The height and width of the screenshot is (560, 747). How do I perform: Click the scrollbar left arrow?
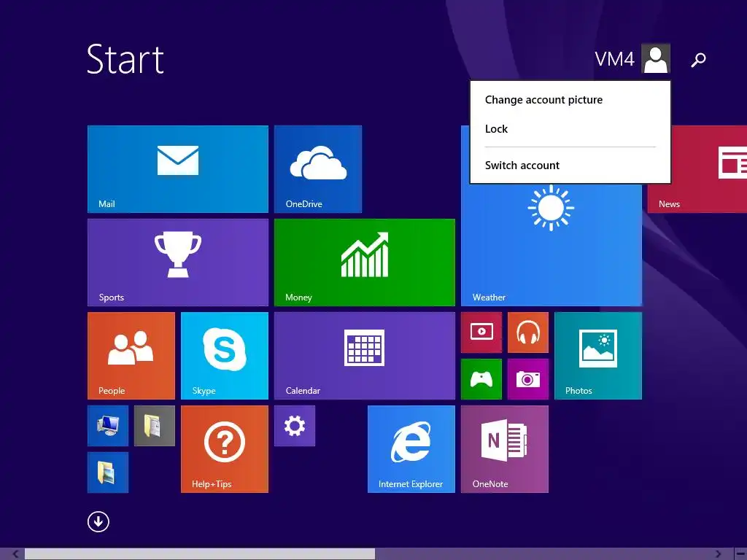pyautogui.click(x=15, y=554)
